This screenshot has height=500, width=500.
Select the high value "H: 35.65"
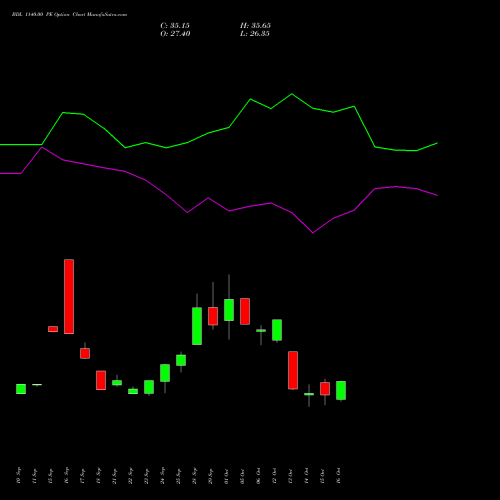(x=255, y=26)
